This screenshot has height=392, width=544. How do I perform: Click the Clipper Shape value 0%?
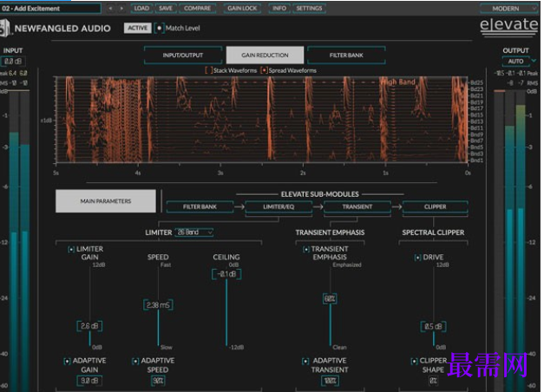(433, 381)
